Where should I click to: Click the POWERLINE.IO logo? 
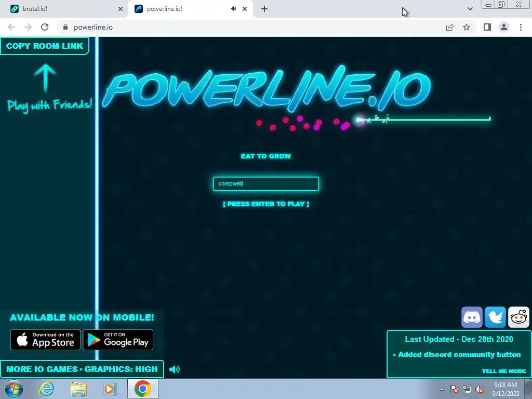267,89
